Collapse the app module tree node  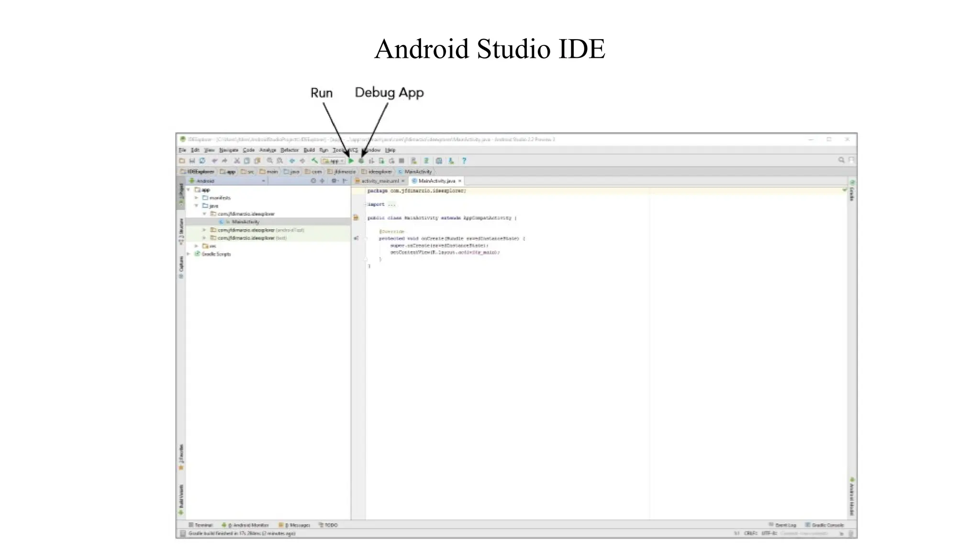pos(189,190)
